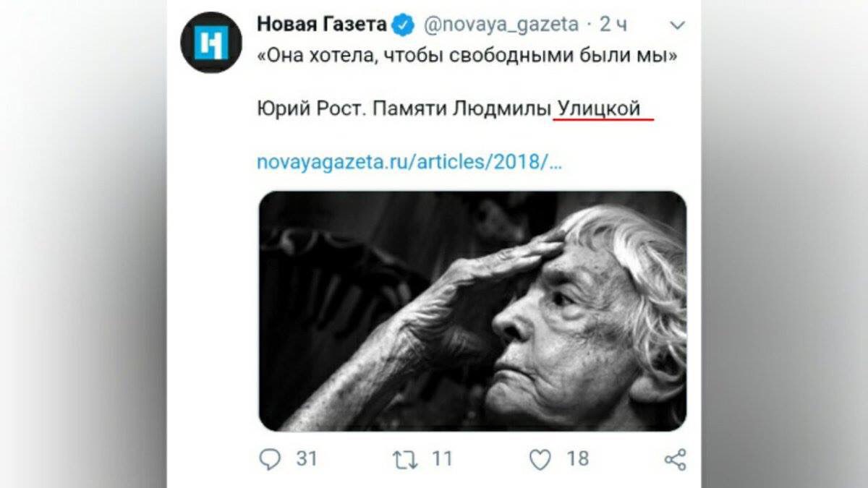Click the white H logo inside avatar
This screenshot has width=868, height=488.
coord(210,43)
